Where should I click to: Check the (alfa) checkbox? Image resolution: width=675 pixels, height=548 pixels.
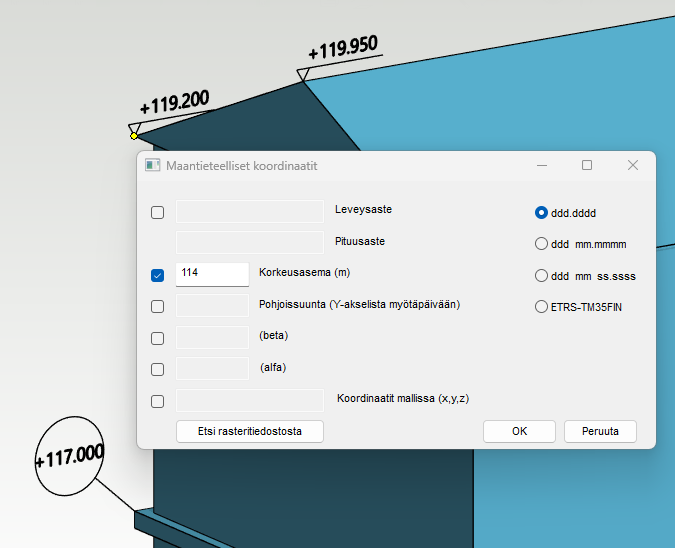pos(157,369)
